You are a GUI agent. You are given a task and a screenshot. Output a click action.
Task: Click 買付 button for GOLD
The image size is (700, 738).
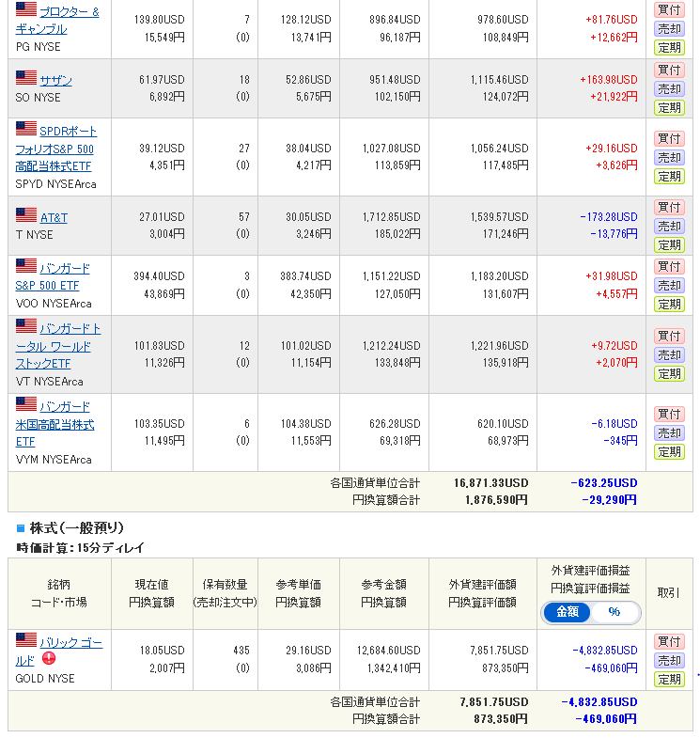pyautogui.click(x=669, y=641)
